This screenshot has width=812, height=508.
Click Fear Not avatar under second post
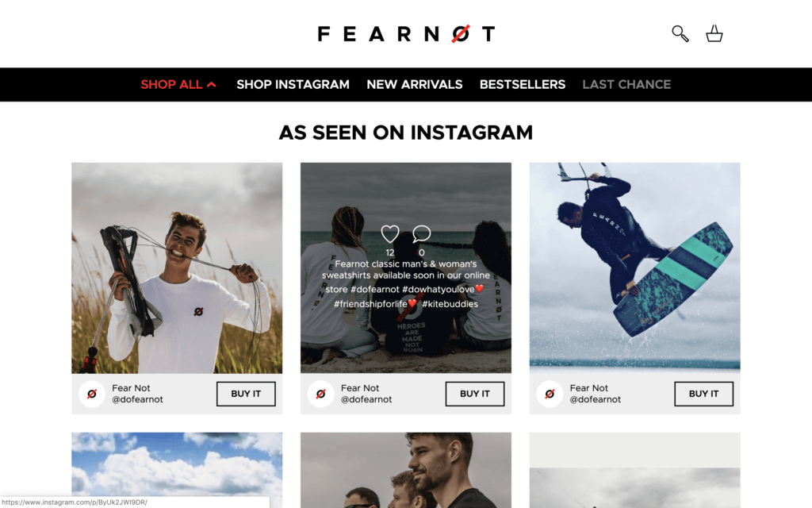click(320, 394)
